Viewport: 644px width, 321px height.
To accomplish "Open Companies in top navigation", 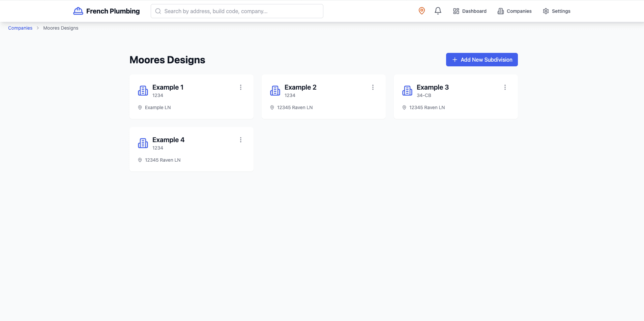I will pos(515,11).
